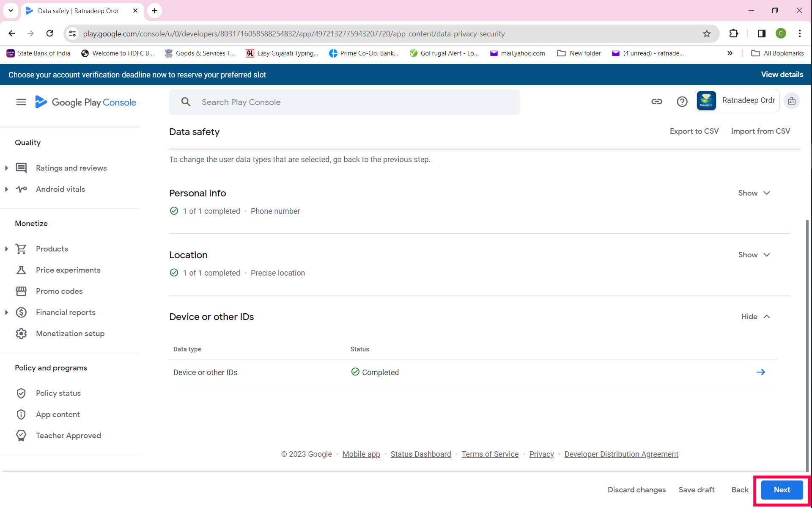Click Export to CSV
Screen dimensions: 812x508
pos(694,131)
